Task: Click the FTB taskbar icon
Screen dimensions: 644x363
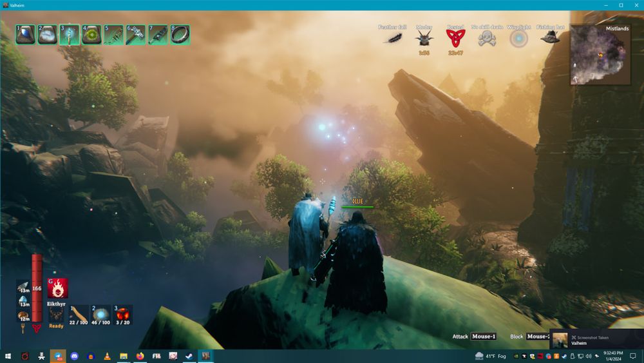Action: tap(156, 356)
